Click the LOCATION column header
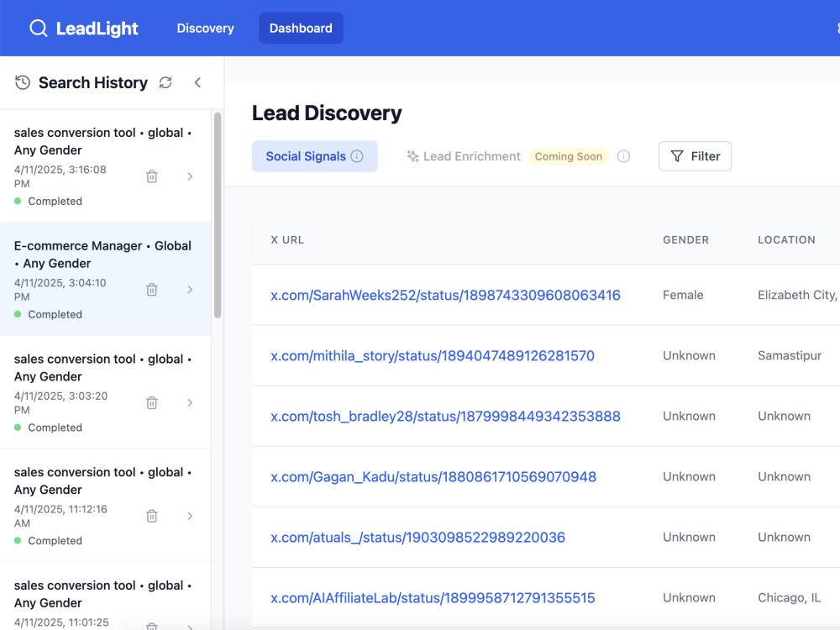 [786, 240]
